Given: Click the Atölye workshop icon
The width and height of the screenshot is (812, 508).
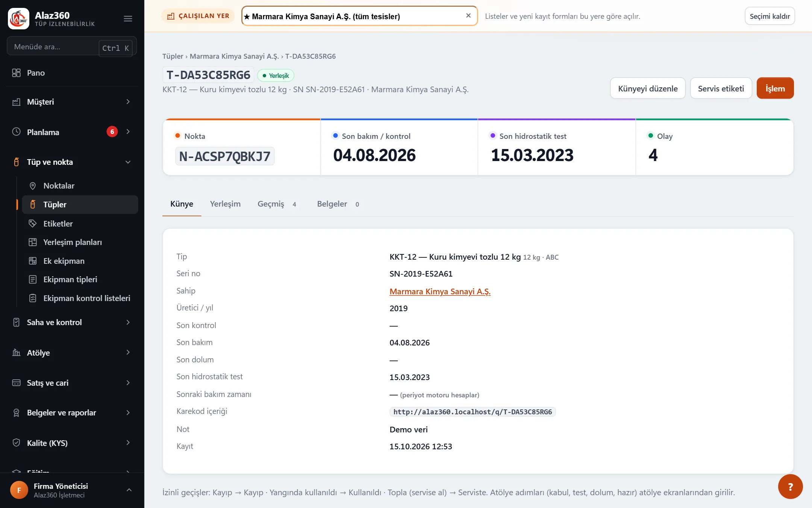Looking at the screenshot, I should (x=16, y=353).
